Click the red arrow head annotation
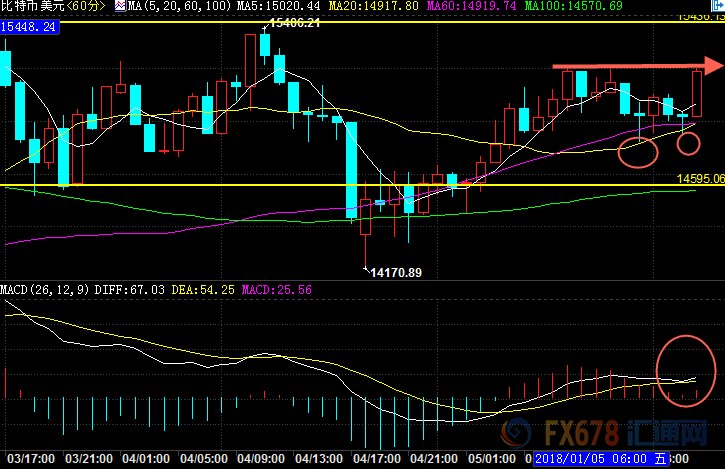725x469 pixels. pos(713,65)
